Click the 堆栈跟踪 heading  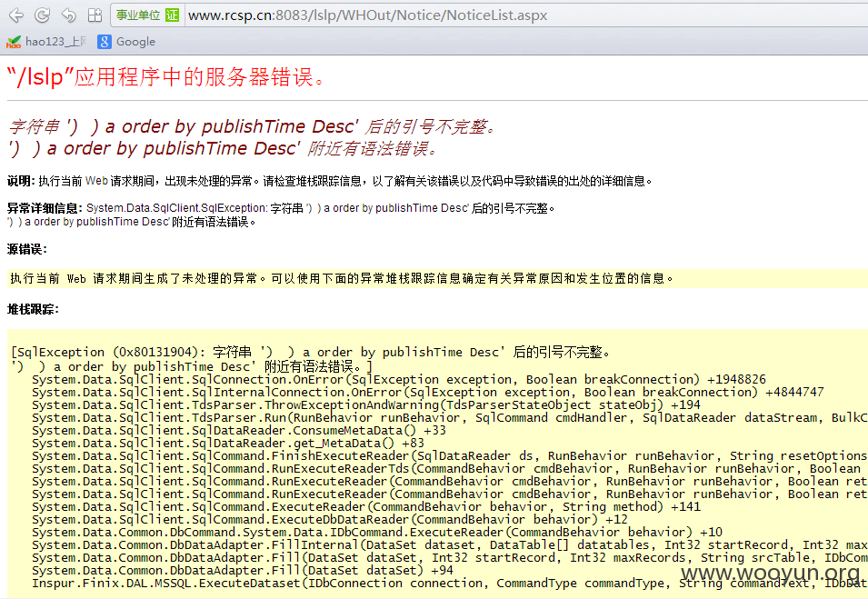(x=33, y=309)
